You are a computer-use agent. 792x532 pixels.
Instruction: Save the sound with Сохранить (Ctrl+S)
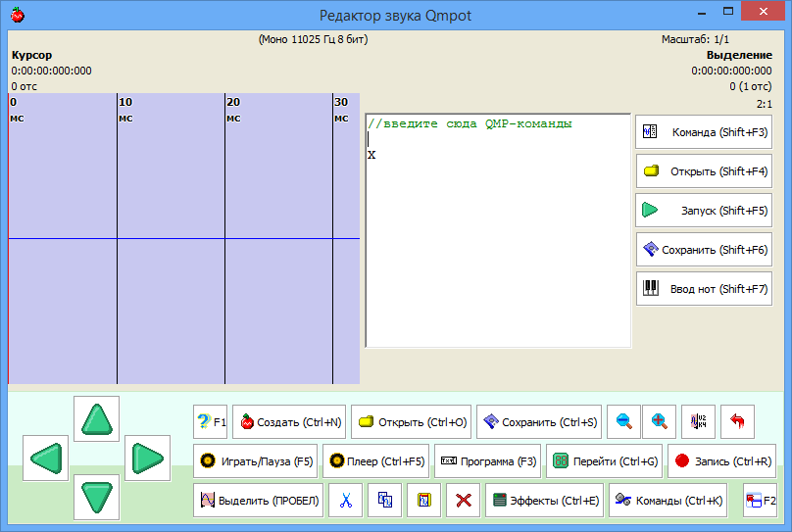click(539, 421)
